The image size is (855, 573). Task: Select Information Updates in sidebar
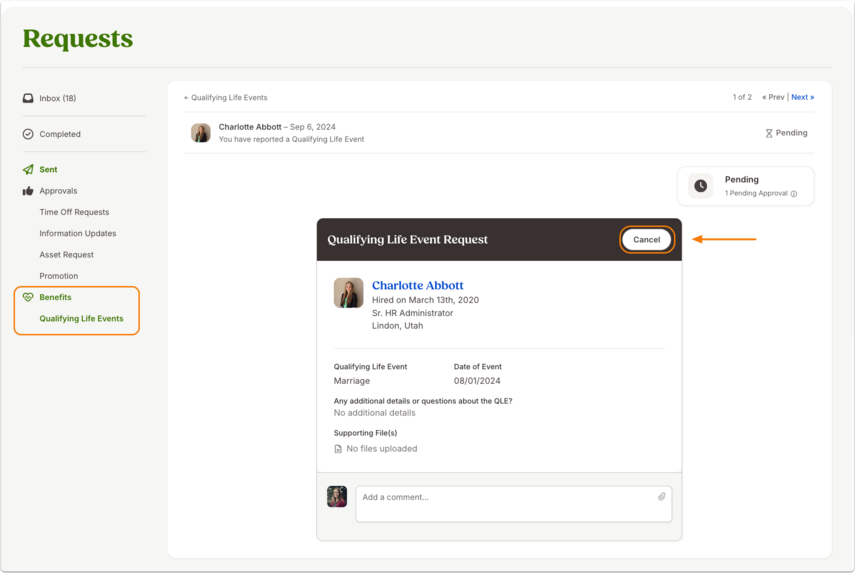[77, 233]
